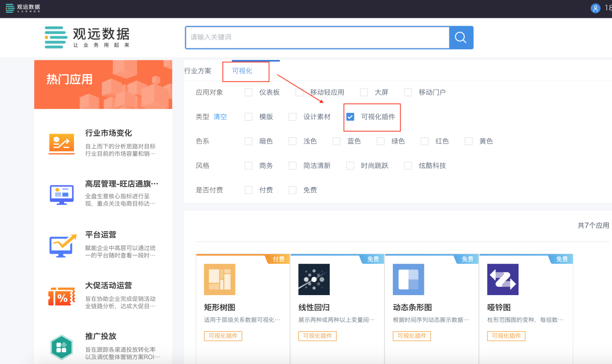Open the 推广投放 hexagon icon
612x364 pixels.
[62, 347]
